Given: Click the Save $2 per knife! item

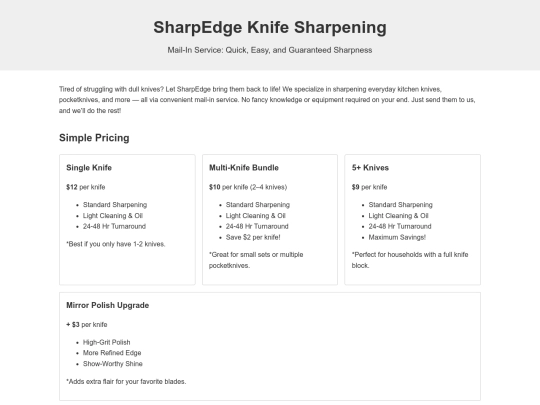Looking at the screenshot, I should [x=253, y=237].
